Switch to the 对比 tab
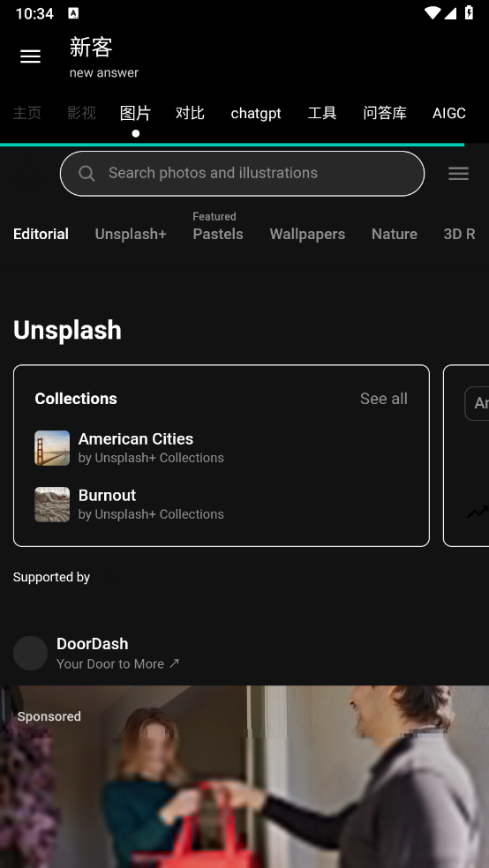 point(190,113)
